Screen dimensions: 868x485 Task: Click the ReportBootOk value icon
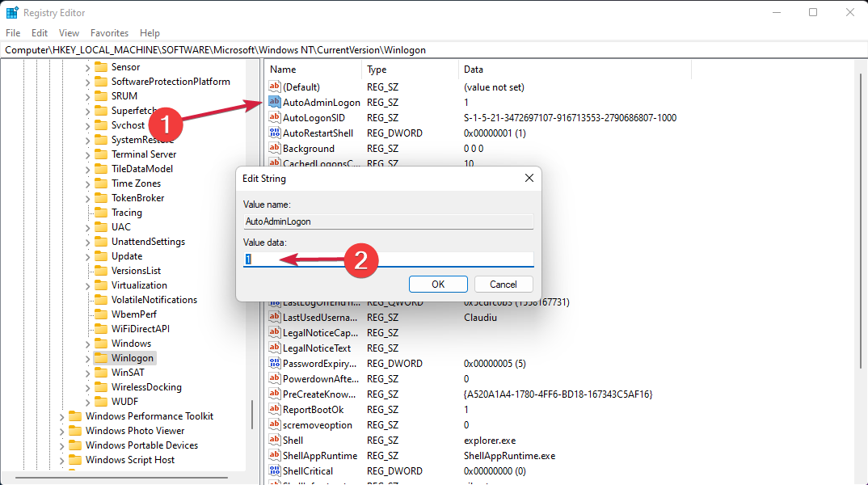(275, 410)
